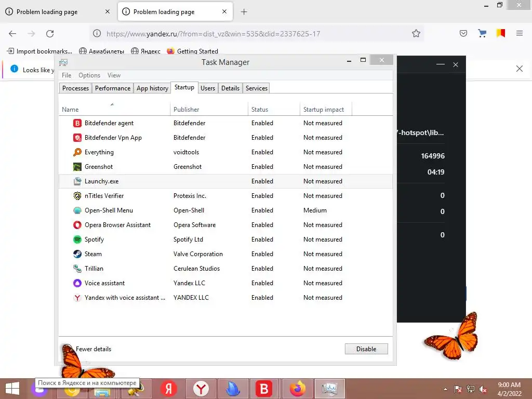The height and width of the screenshot is (399, 532).
Task: Click the muted volume tray icon
Action: coord(483,389)
